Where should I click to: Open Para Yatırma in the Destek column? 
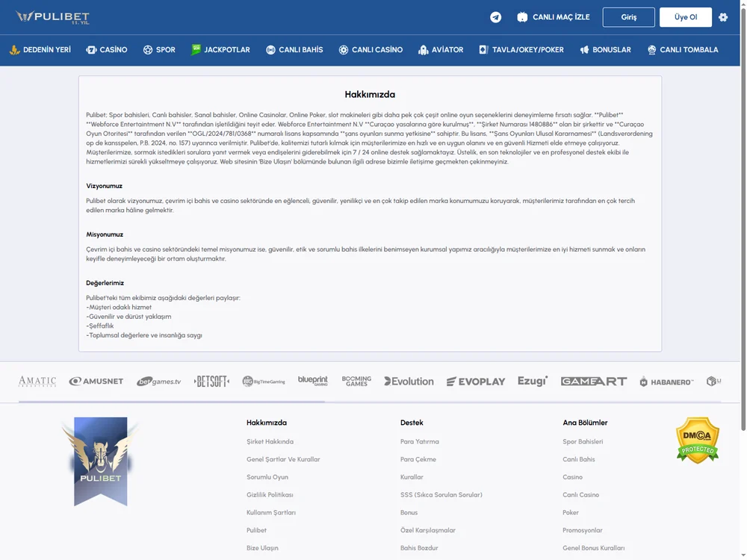[x=420, y=441]
